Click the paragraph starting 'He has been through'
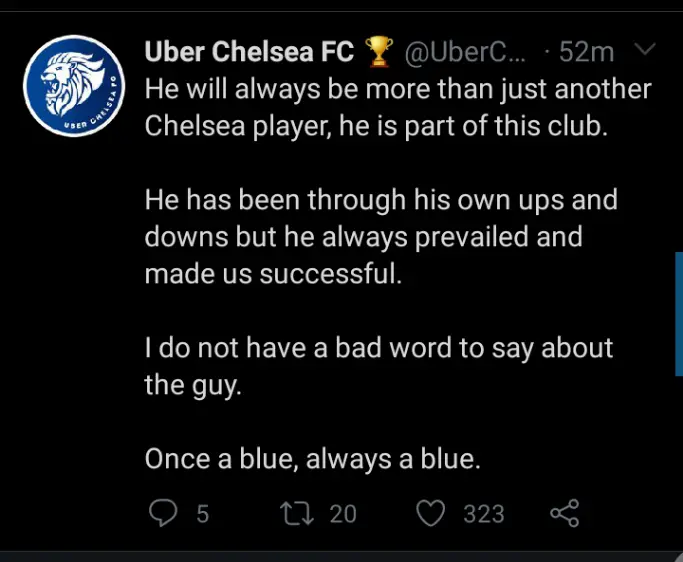This screenshot has width=683, height=562. point(381,237)
